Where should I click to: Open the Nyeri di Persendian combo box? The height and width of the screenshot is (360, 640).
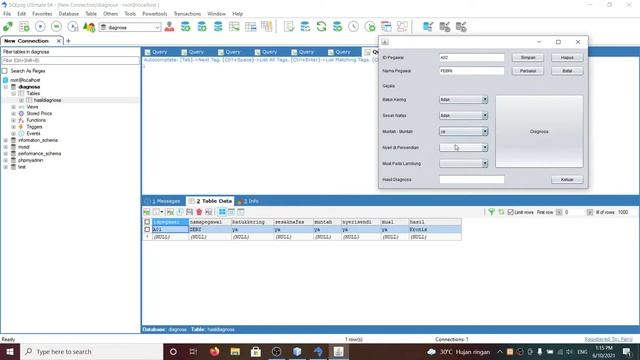pyautogui.click(x=463, y=147)
